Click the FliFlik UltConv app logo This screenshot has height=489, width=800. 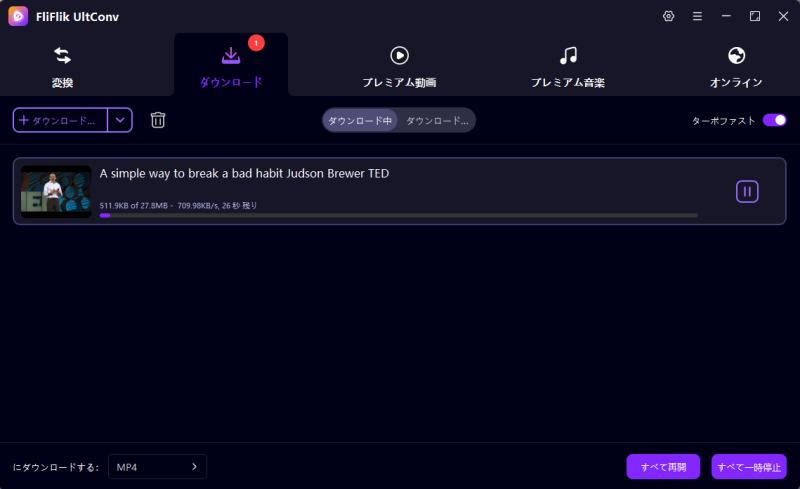pos(18,16)
